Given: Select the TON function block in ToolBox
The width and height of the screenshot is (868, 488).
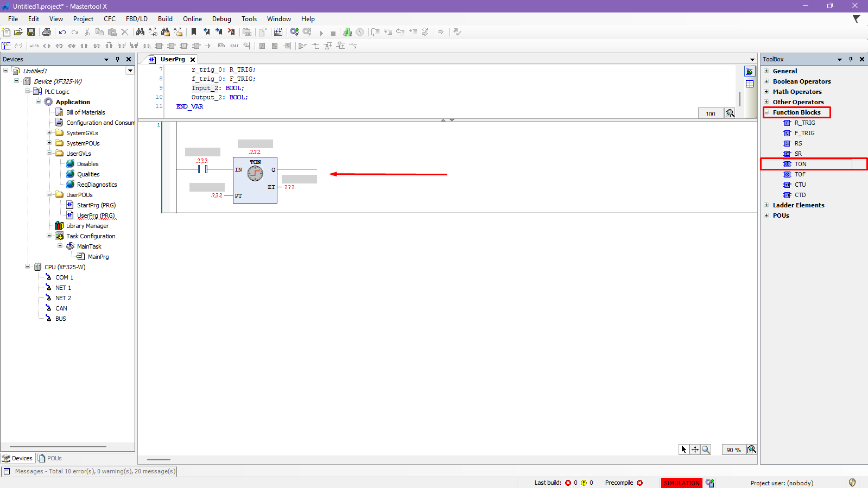Looking at the screenshot, I should tap(800, 164).
